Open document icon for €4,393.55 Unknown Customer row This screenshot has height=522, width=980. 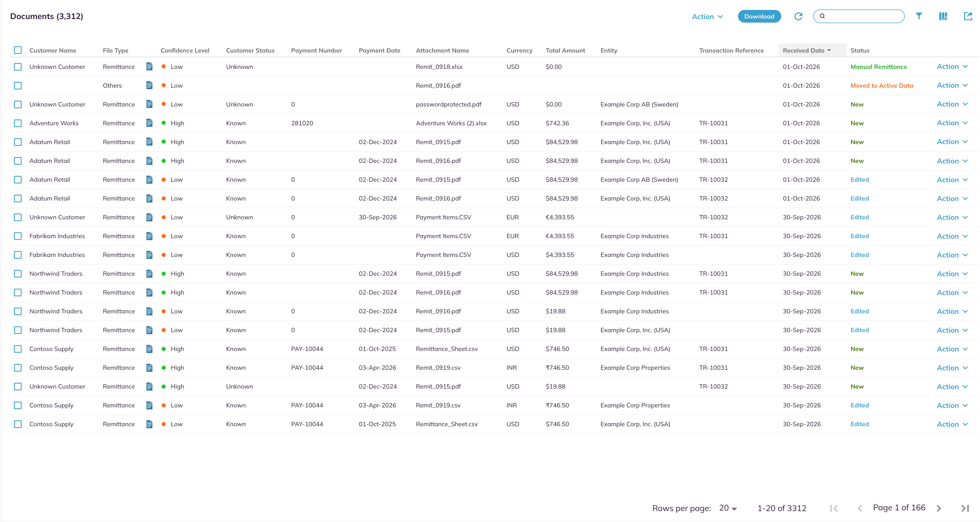(x=149, y=217)
